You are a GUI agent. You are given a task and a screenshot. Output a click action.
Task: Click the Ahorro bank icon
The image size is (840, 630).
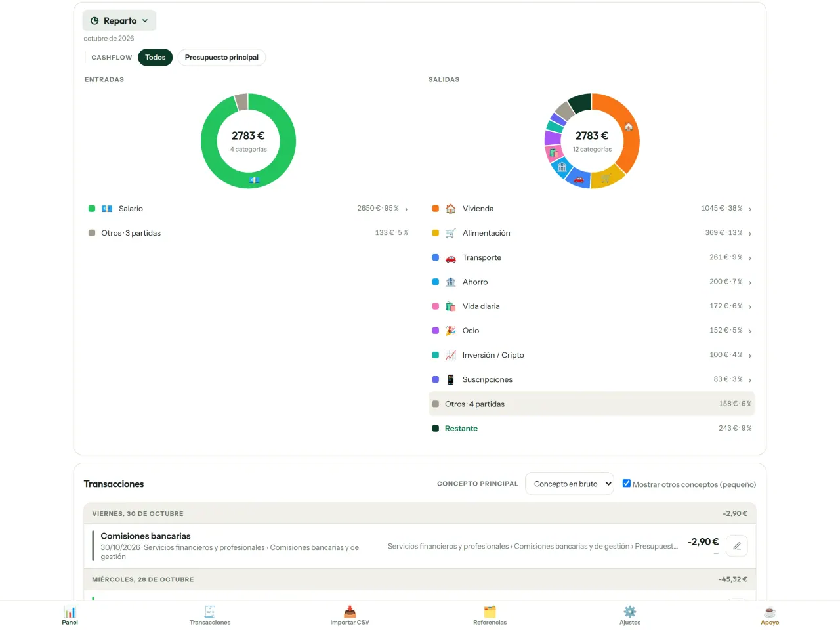tap(451, 282)
